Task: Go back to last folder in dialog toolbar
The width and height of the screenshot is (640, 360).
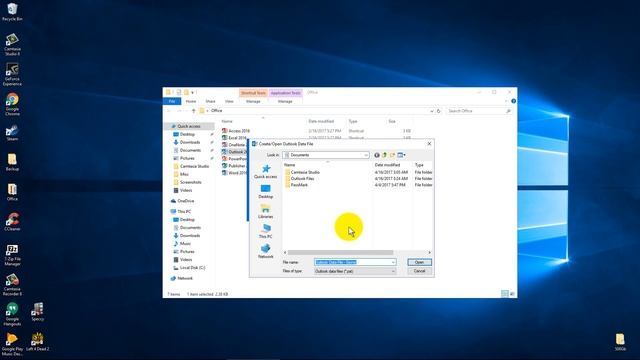Action: click(x=377, y=155)
